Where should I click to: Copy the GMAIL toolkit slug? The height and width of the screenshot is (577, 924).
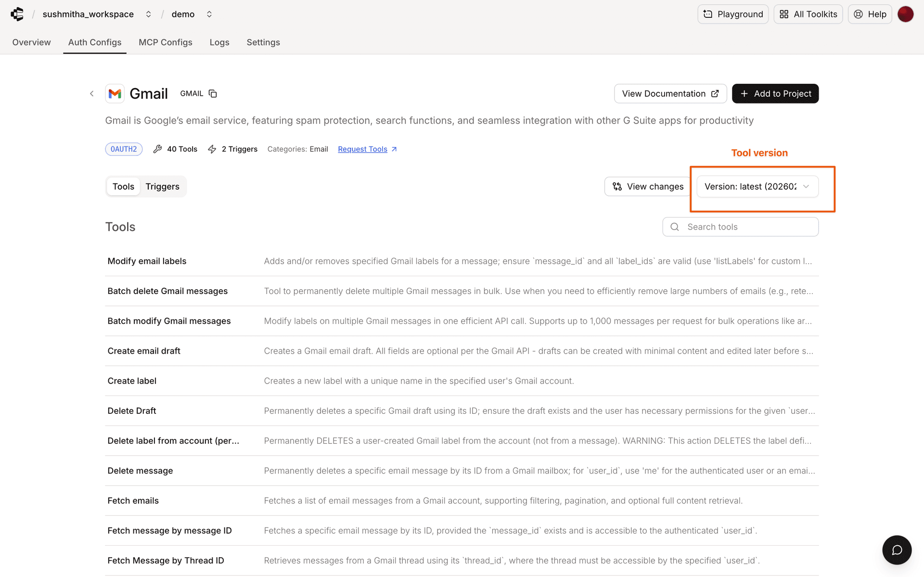[212, 93]
